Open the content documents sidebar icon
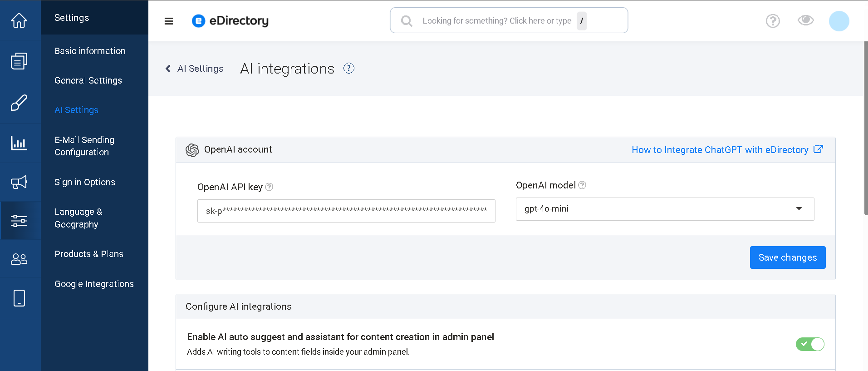The image size is (868, 371). [19, 61]
